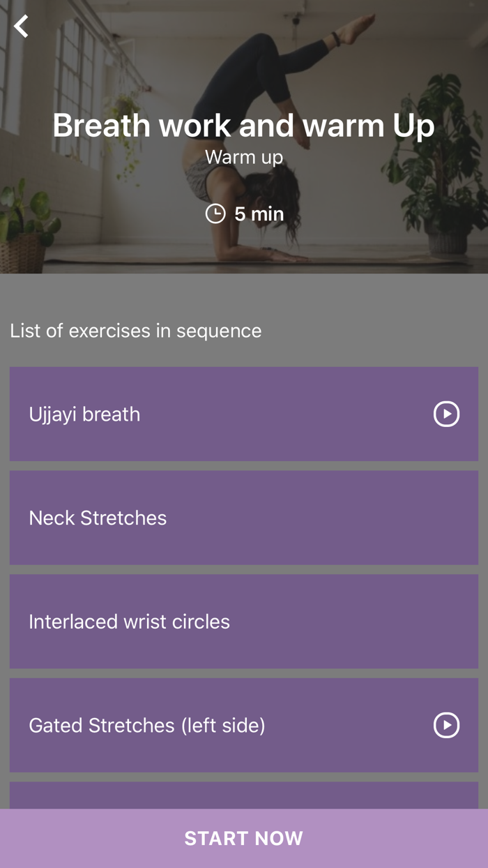Screen dimensions: 488x868
Task: Tap the Neck Stretches row text
Action: coord(97,518)
